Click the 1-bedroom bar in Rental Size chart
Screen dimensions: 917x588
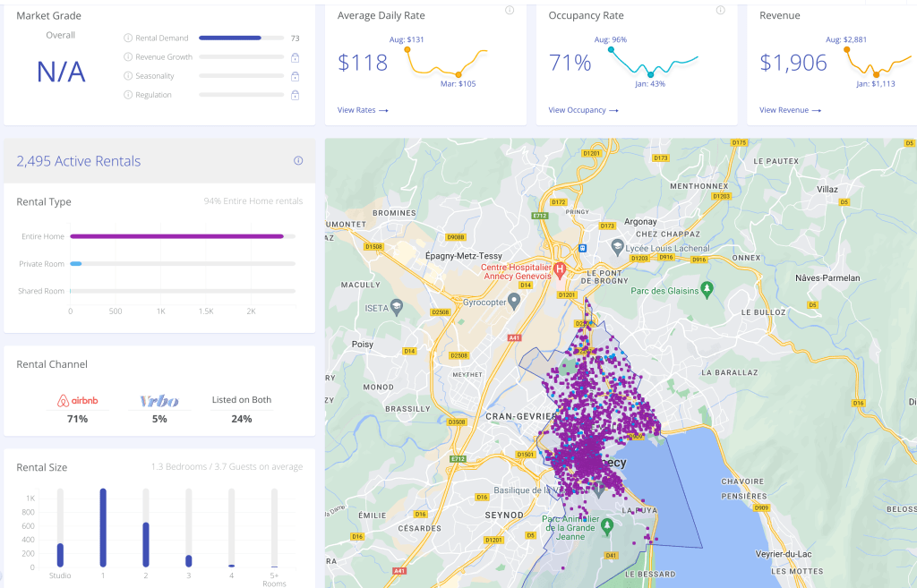(x=103, y=528)
